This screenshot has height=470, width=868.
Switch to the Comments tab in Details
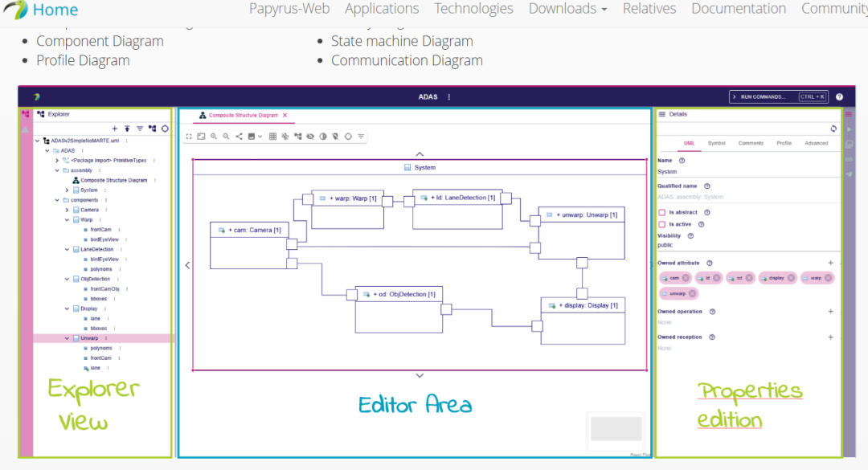751,143
